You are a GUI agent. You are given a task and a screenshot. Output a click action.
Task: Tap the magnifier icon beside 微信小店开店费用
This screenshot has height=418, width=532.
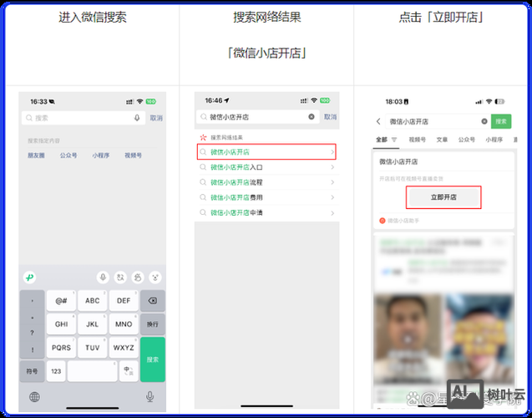click(x=203, y=197)
